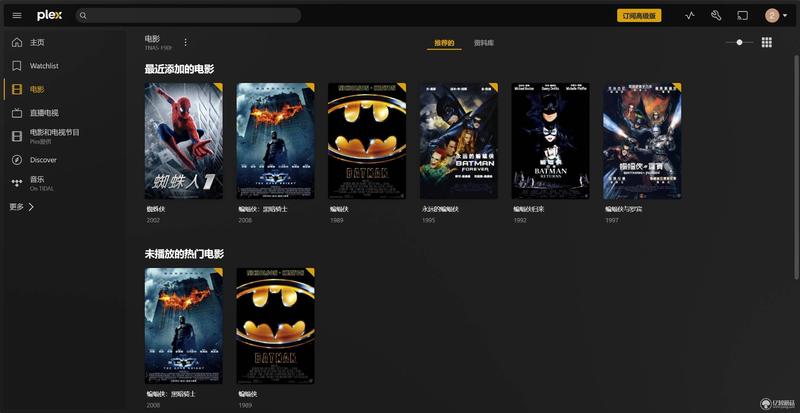
Task: Open the 蜘蛛人1 Spider-Man poster
Action: tap(184, 141)
